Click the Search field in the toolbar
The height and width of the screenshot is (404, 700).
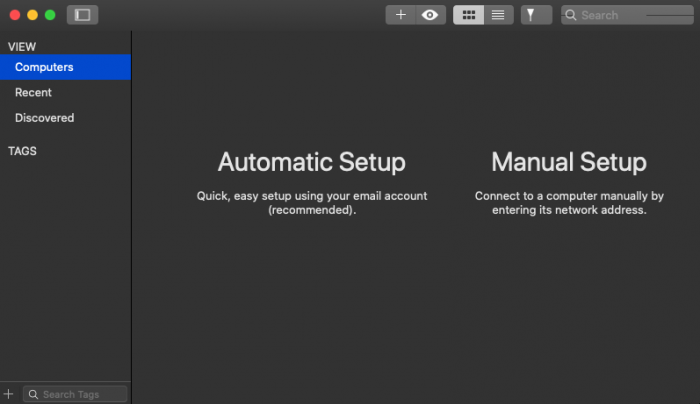(x=627, y=15)
